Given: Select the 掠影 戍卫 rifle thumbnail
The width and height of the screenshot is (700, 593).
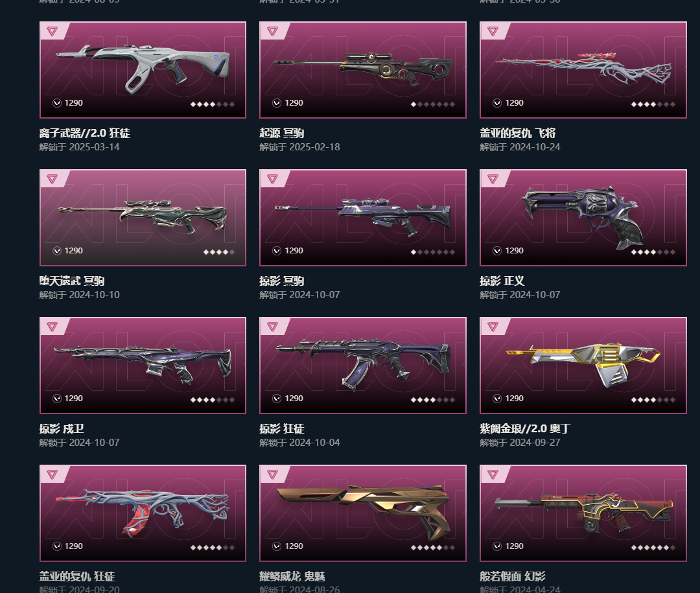Looking at the screenshot, I should [x=143, y=366].
